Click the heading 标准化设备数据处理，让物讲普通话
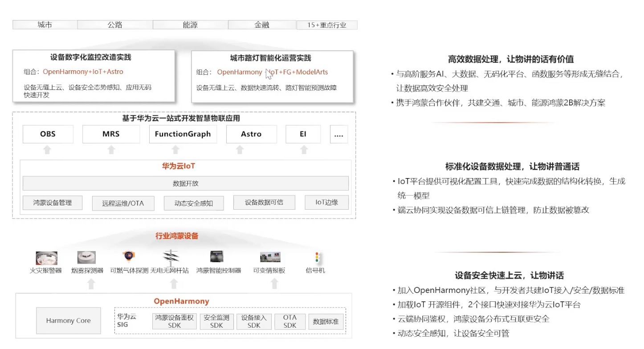This screenshot has width=644, height=349. coord(512,167)
